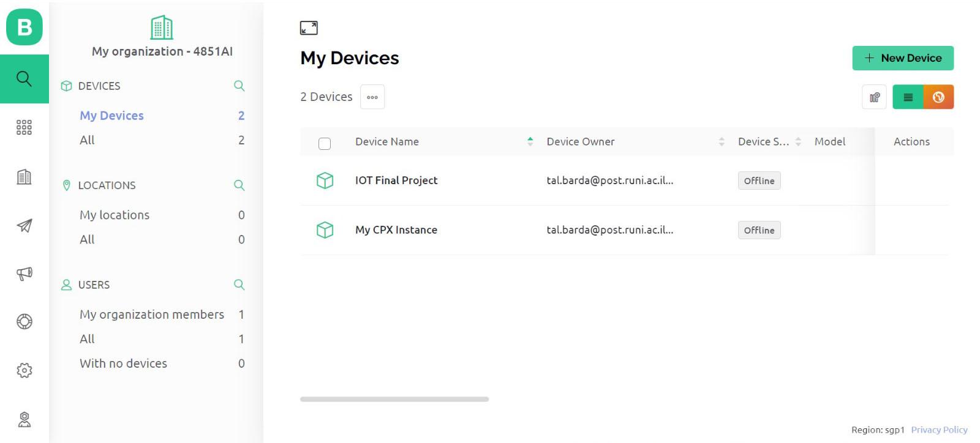Open the more options menu next to 2 Devices
Screen dimensions: 980x443
(x=372, y=97)
